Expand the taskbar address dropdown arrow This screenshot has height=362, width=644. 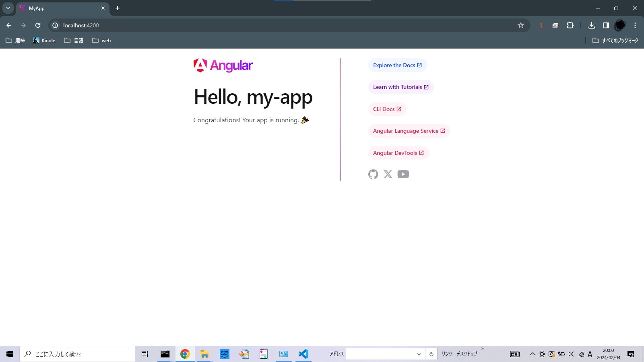[x=419, y=354]
